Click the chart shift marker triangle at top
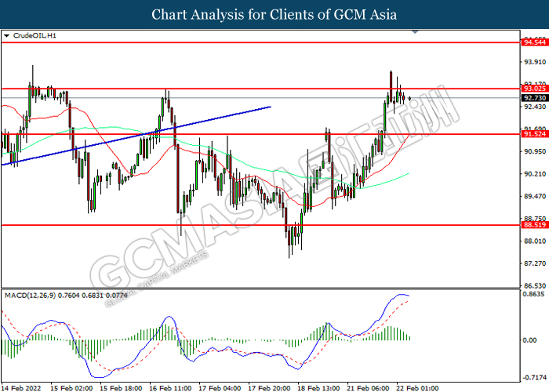 tap(415, 32)
